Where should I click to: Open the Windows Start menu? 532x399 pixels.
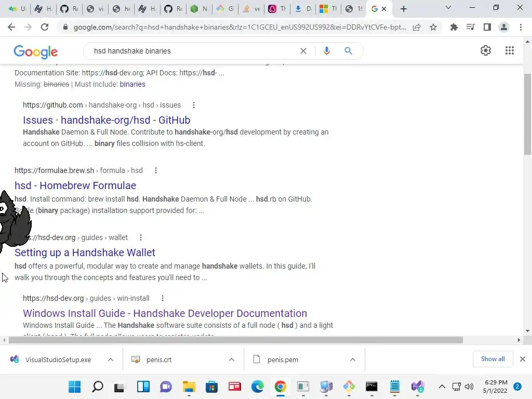click(x=74, y=387)
